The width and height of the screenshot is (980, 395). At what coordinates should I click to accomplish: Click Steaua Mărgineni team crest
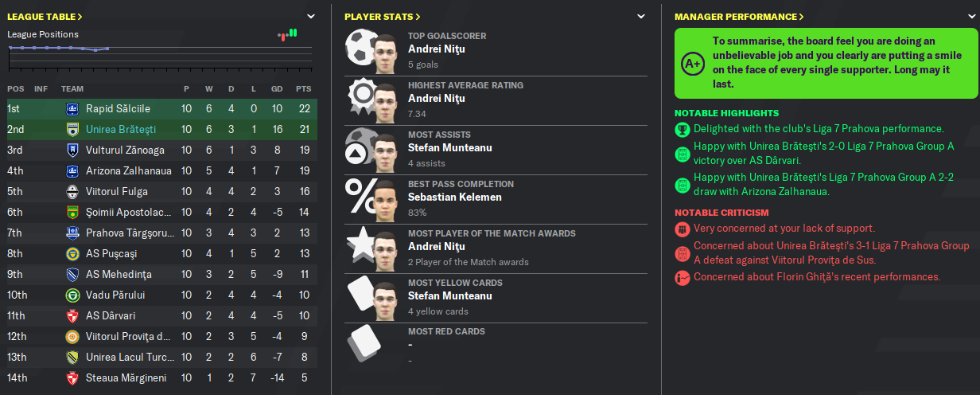72,377
